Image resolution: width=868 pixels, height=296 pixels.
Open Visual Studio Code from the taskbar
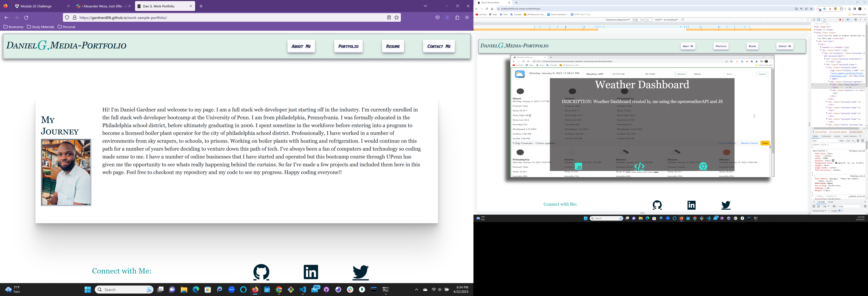(303, 290)
